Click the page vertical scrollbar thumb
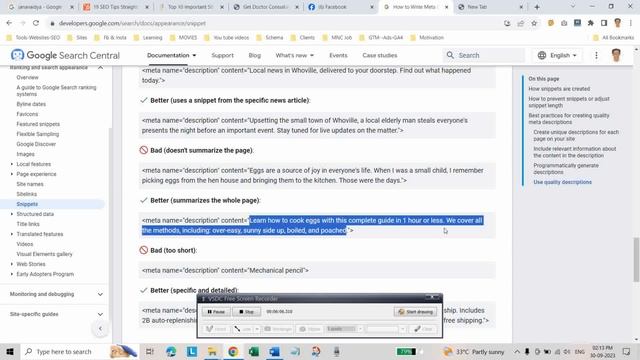640x360 pixels. (x=636, y=260)
